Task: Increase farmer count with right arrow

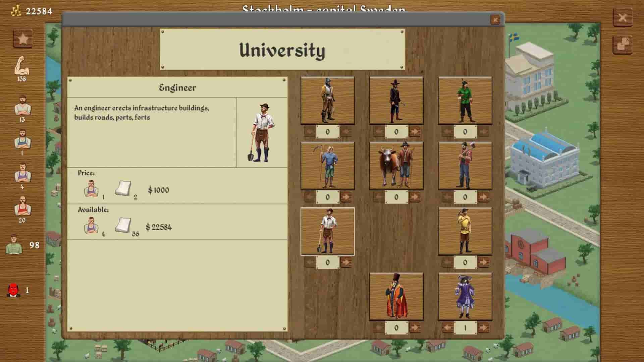Action: click(346, 197)
